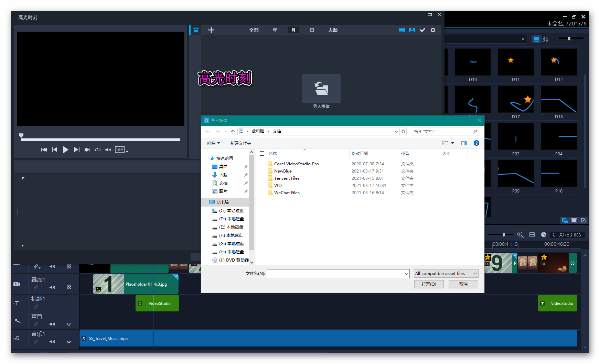Image resolution: width=600 pixels, height=364 pixels.
Task: Mute the 叠加1 overlay track
Action: pos(52,287)
